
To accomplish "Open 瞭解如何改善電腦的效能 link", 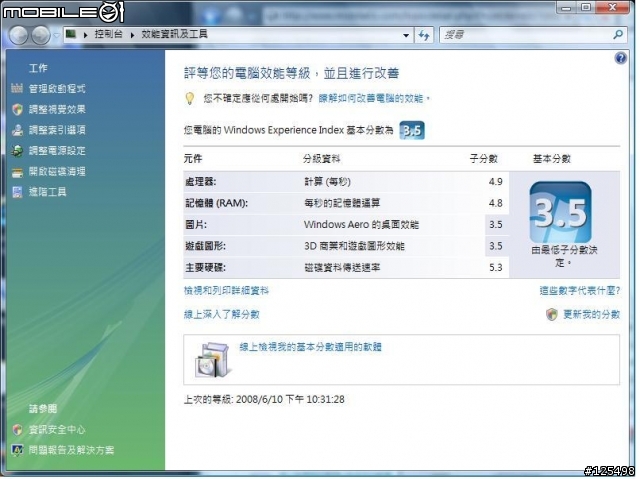I will click(x=373, y=98).
